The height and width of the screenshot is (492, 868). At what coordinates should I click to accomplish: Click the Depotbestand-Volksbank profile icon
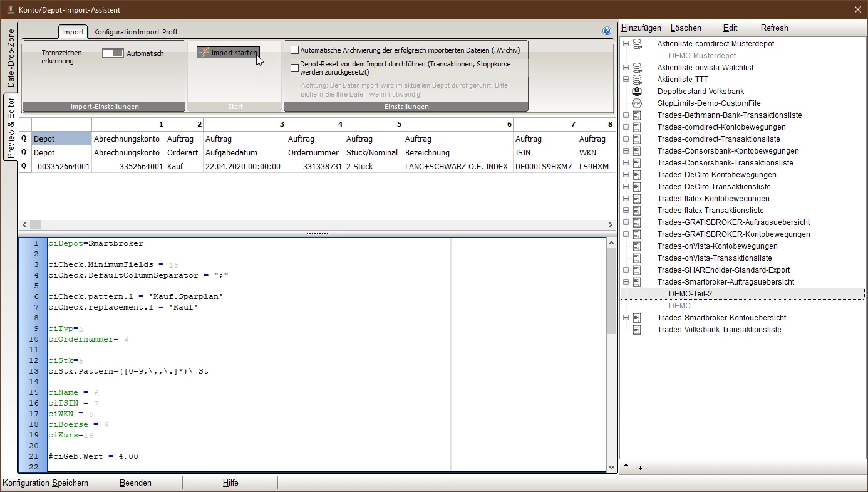click(637, 92)
